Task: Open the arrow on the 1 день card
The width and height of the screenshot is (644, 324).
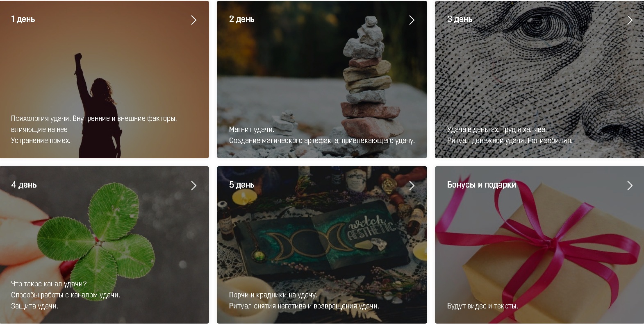Action: (193, 20)
